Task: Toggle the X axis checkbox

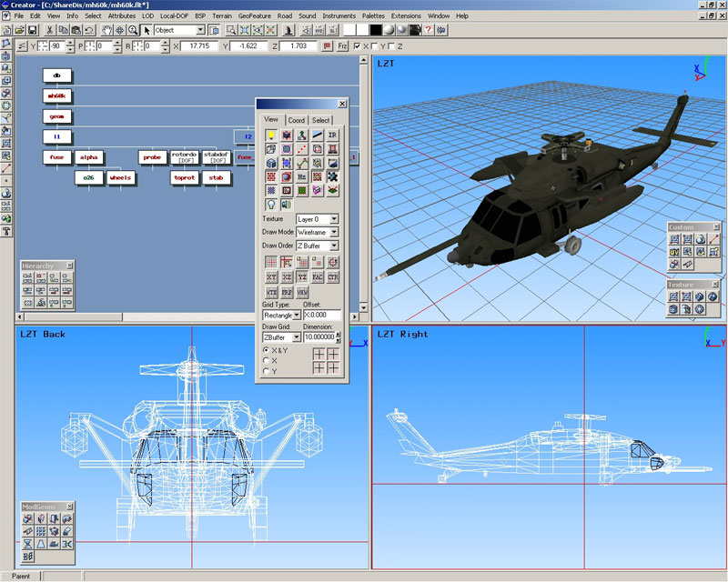Action: point(358,45)
